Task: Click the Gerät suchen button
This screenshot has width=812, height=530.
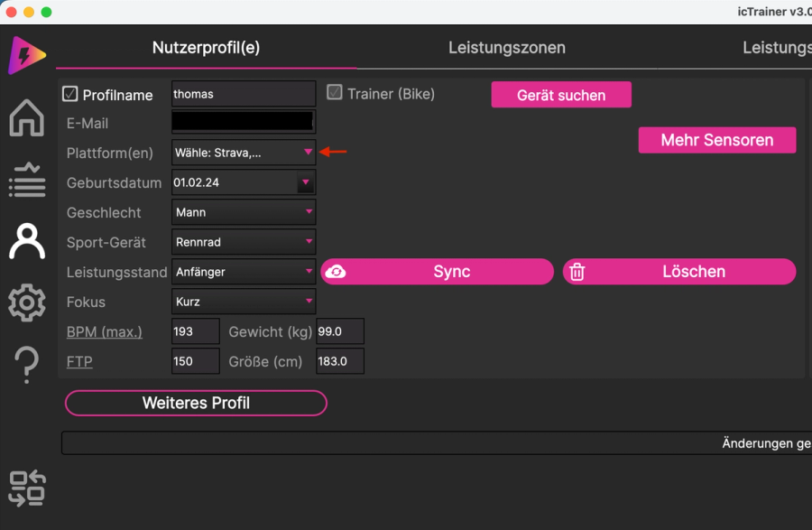Action: click(x=561, y=95)
